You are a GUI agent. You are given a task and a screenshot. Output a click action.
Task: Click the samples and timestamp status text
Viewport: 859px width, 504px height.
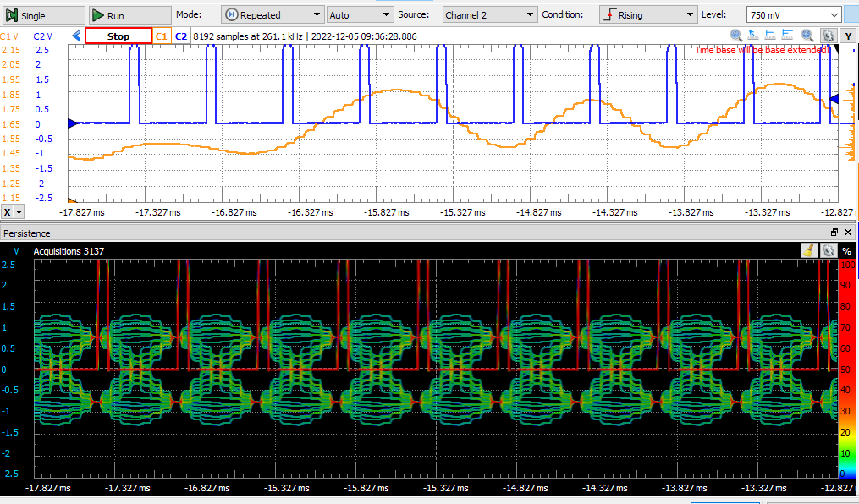click(306, 36)
